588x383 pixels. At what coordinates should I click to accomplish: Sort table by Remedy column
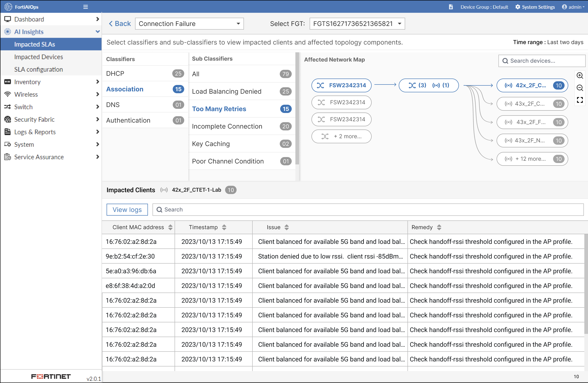coord(439,227)
